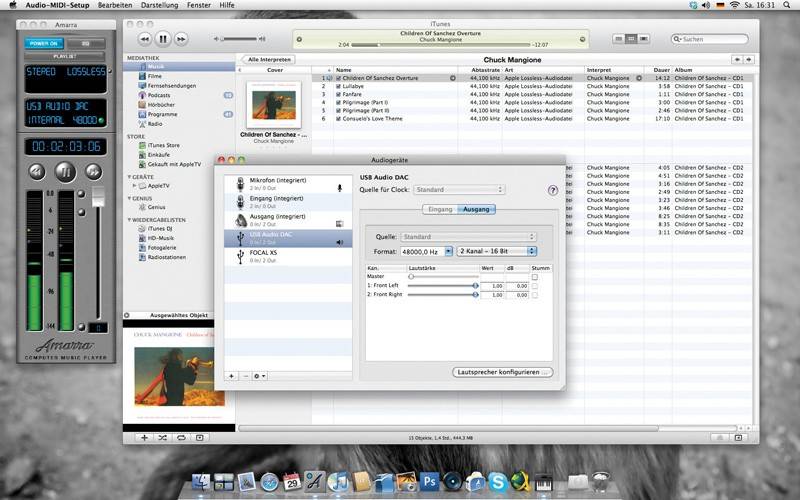The height and width of the screenshot is (500, 800).
Task: Switch to the Ausgang tab
Action: coord(477,210)
